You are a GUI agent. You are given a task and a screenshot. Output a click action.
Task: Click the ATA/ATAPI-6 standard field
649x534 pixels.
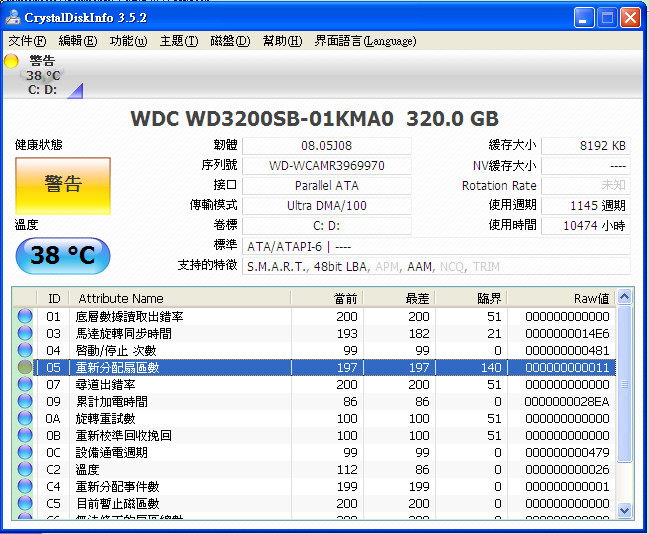436,247
